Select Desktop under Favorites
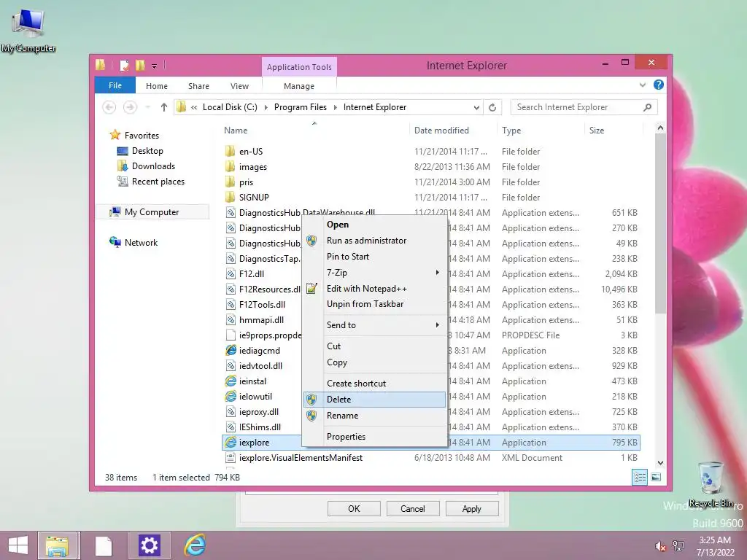Screen dimensions: 747x560 147,151
